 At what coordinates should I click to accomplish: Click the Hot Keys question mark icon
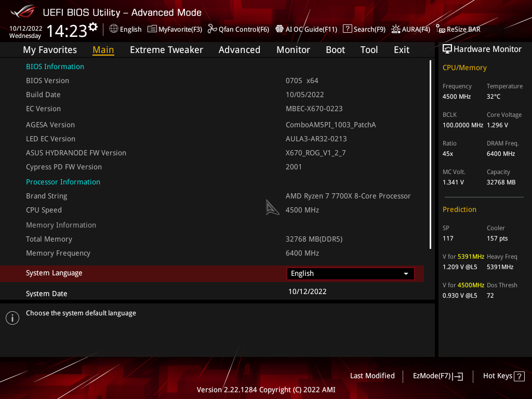[519, 376]
